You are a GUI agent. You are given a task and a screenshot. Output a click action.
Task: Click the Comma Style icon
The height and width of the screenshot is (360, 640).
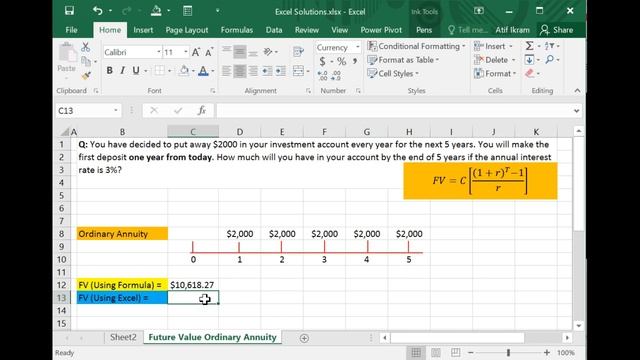[355, 61]
